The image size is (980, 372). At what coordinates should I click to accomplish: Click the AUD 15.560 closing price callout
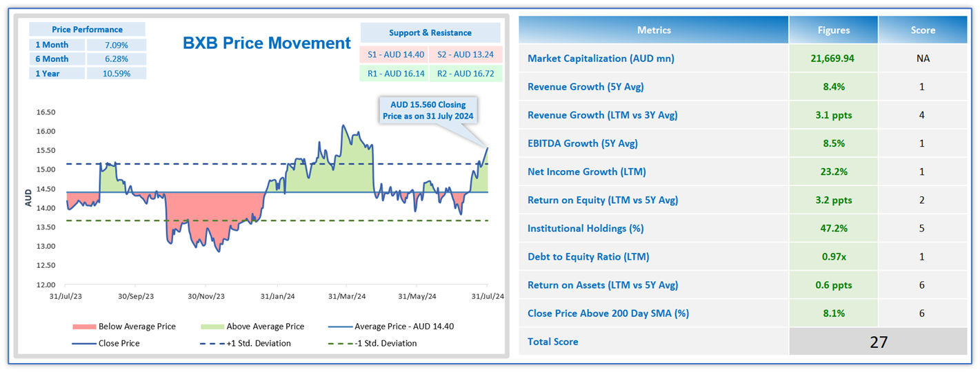pos(428,110)
